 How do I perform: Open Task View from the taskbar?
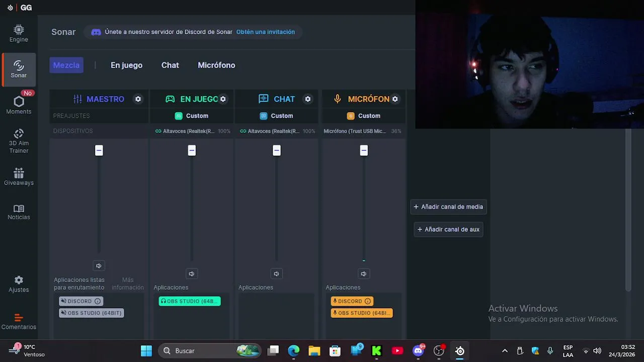tap(273, 350)
